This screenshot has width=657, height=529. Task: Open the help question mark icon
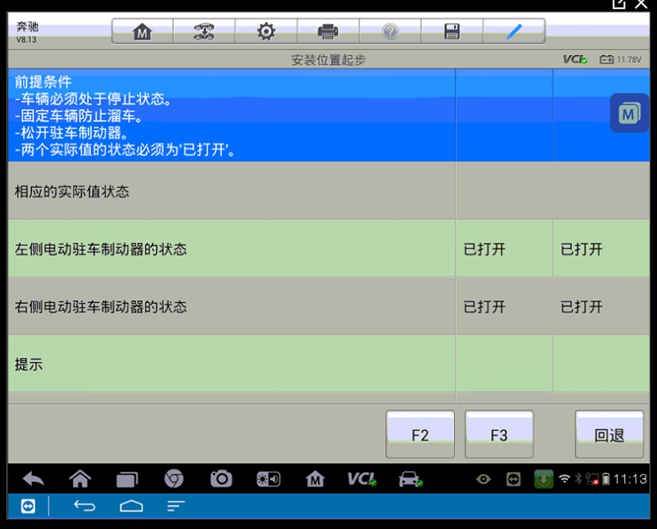[390, 31]
